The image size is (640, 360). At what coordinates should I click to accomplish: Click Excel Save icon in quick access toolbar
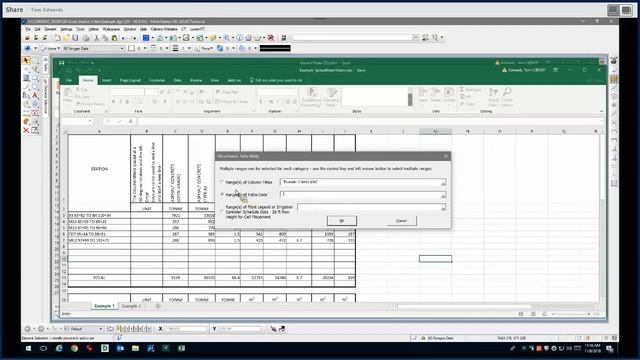click(x=62, y=63)
